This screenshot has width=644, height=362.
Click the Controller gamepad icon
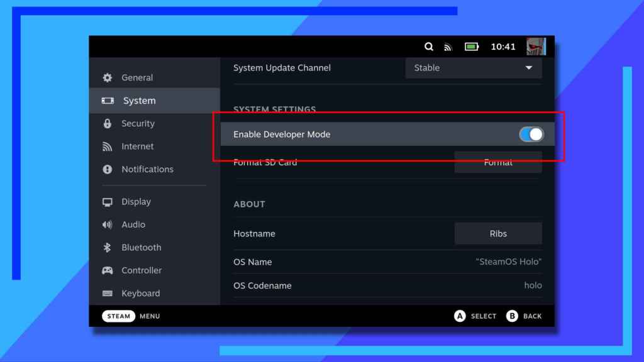[x=107, y=270]
